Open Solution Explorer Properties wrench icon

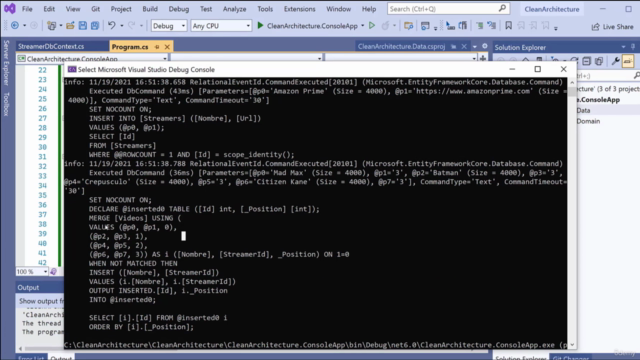616,61
